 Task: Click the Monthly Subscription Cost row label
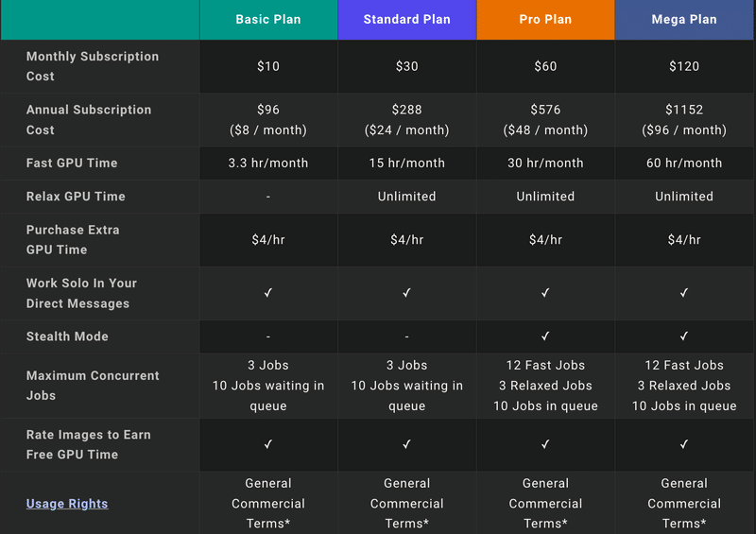pyautogui.click(x=93, y=66)
